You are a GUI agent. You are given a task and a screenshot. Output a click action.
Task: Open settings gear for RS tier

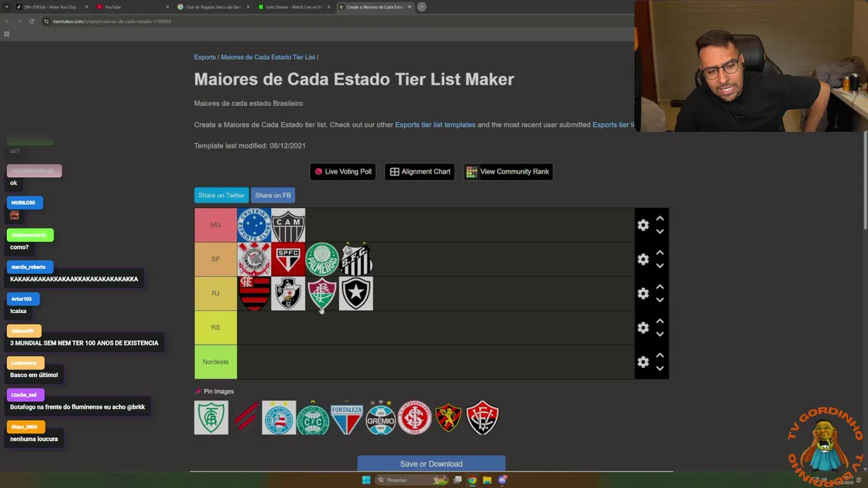point(643,327)
